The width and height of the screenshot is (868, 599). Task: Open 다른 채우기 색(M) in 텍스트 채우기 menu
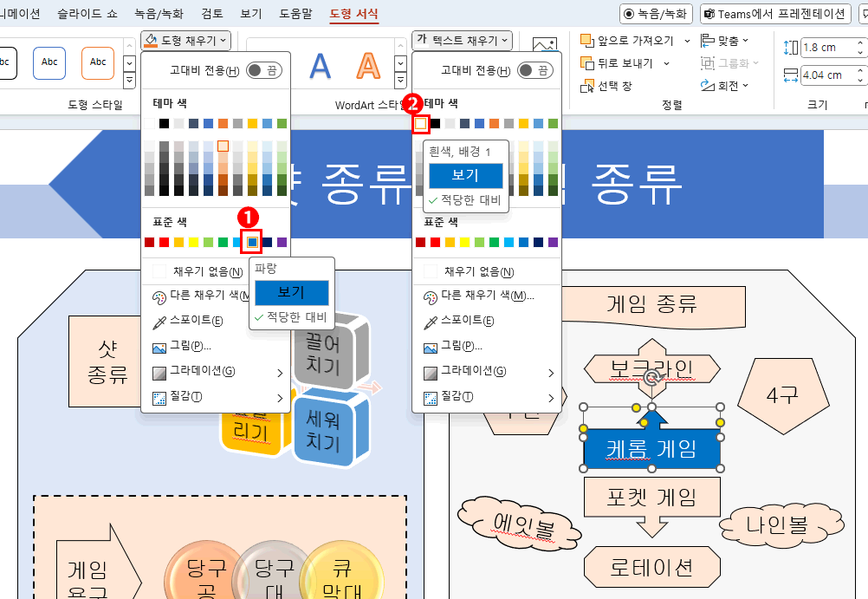pyautogui.click(x=487, y=296)
